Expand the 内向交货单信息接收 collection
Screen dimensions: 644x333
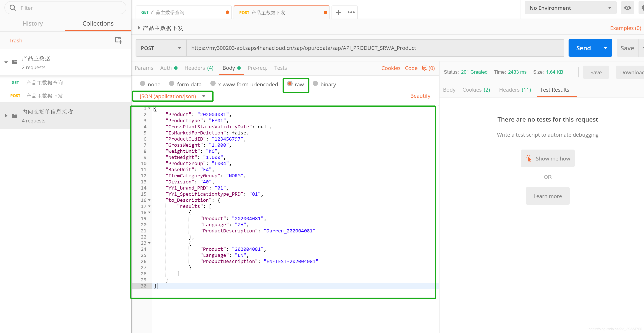(x=6, y=116)
